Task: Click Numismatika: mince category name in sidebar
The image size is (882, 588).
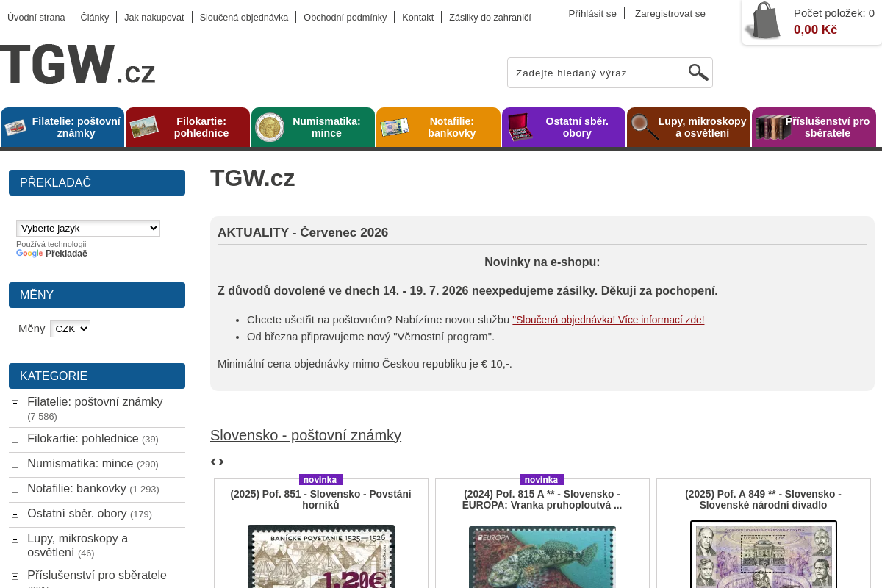Action: pos(80,464)
